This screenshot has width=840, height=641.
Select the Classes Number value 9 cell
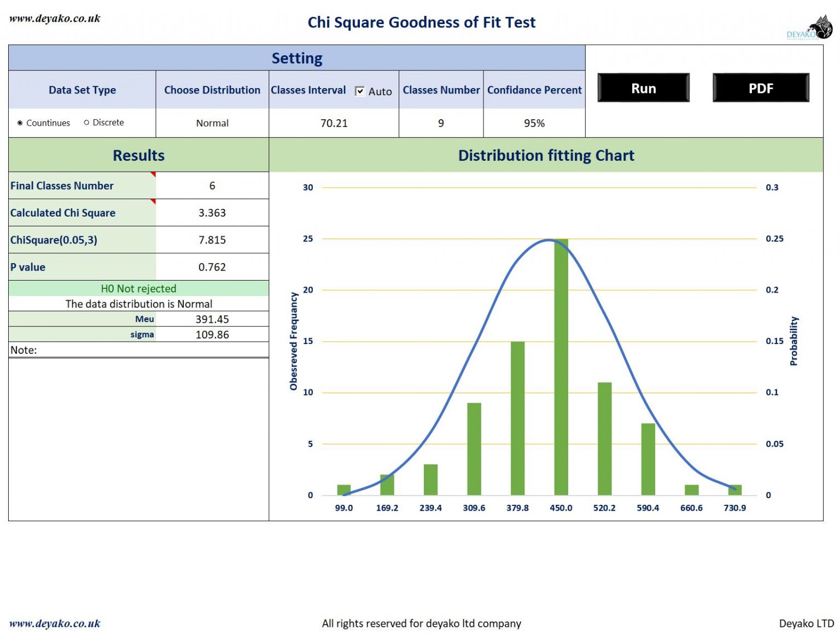pos(441,123)
